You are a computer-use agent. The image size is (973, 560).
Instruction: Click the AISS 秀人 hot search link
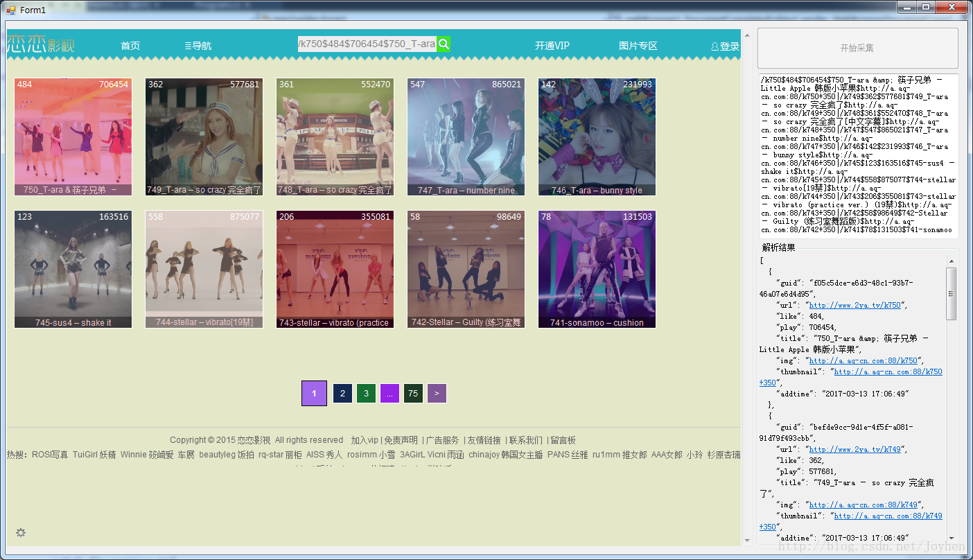[324, 455]
